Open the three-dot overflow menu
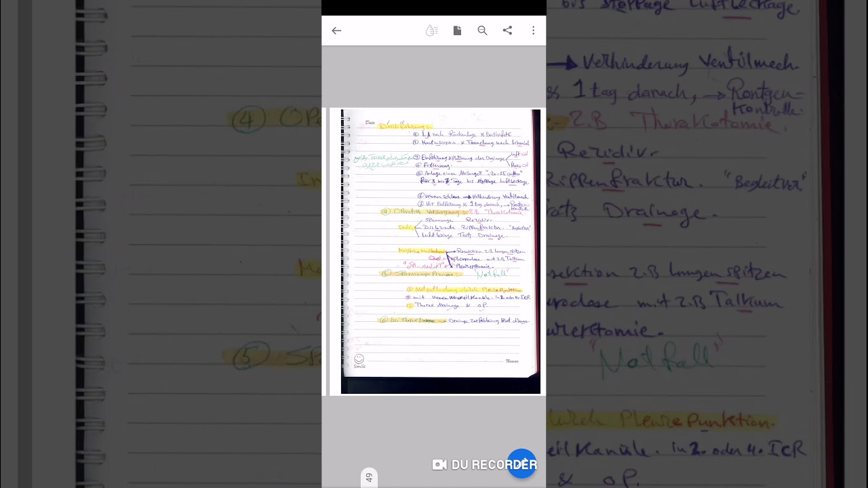868x488 pixels. (533, 30)
